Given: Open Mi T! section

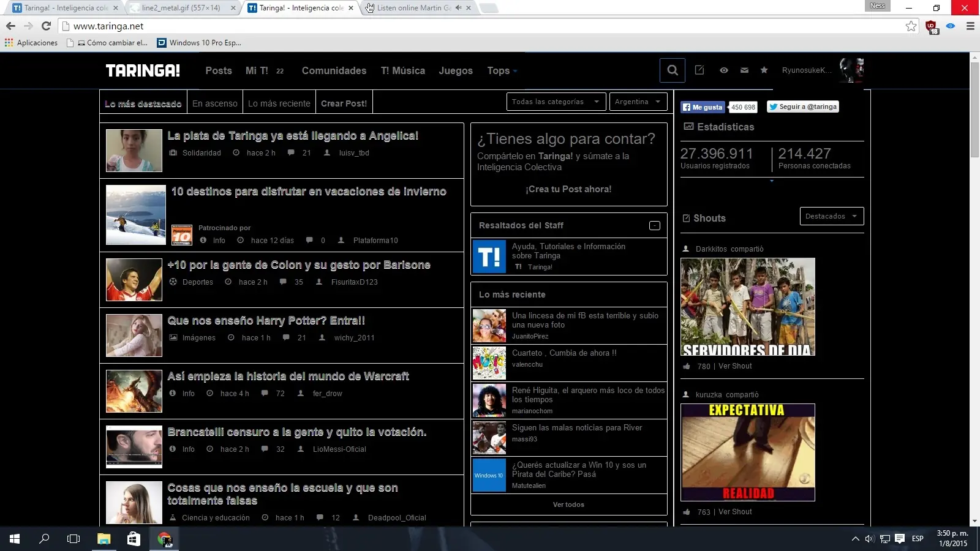Looking at the screenshot, I should 257,71.
